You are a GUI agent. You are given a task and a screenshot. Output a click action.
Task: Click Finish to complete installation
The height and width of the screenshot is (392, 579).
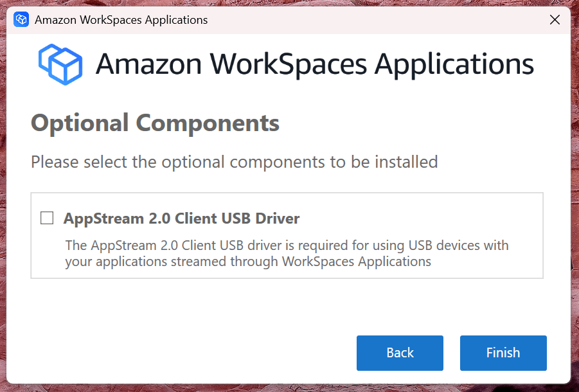coord(503,353)
